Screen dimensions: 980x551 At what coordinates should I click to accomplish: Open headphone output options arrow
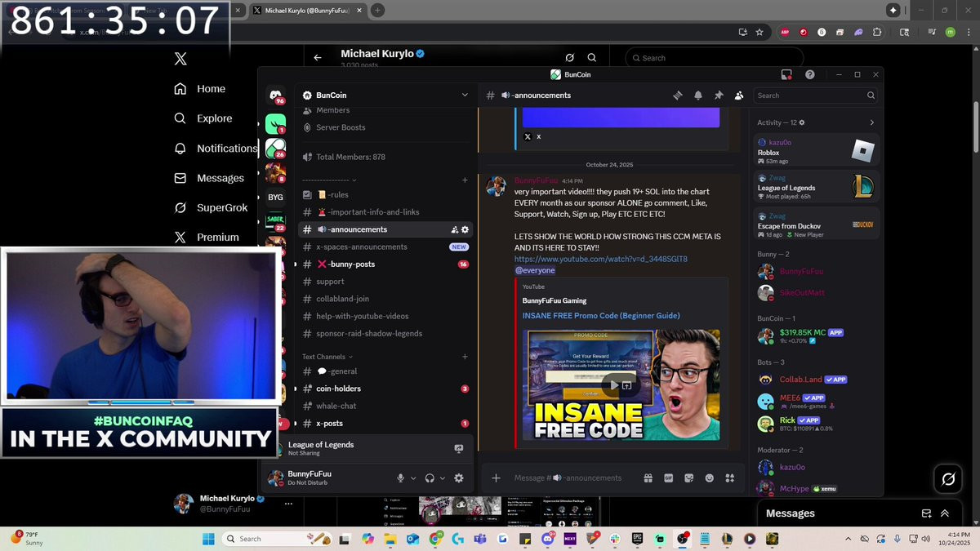pos(443,478)
